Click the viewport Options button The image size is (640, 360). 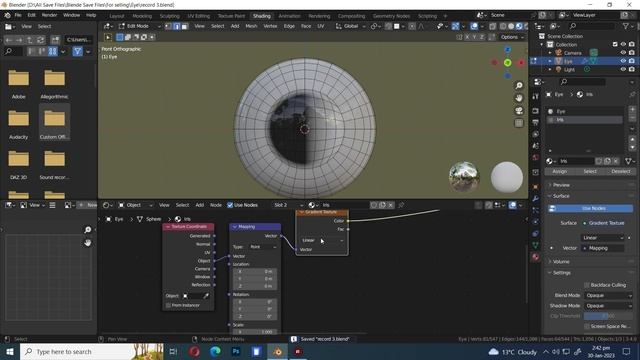tap(512, 37)
